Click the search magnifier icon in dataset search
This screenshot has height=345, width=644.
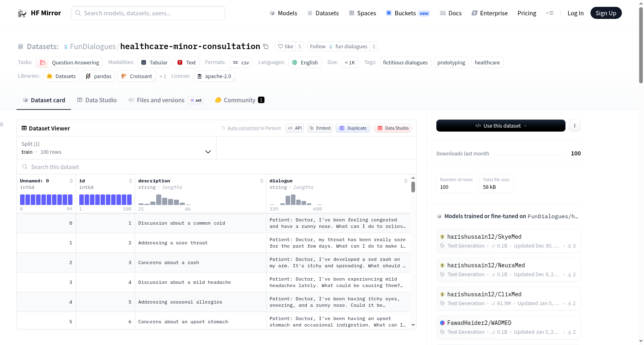tap(25, 167)
